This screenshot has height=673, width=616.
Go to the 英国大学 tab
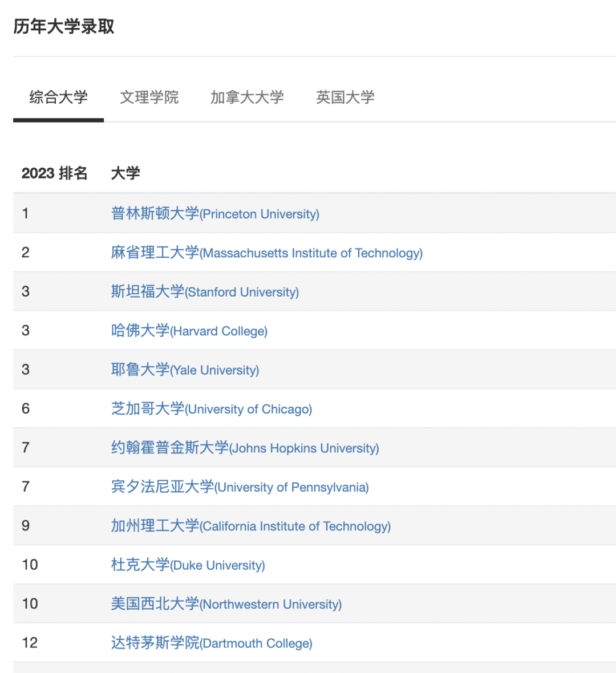(x=345, y=97)
